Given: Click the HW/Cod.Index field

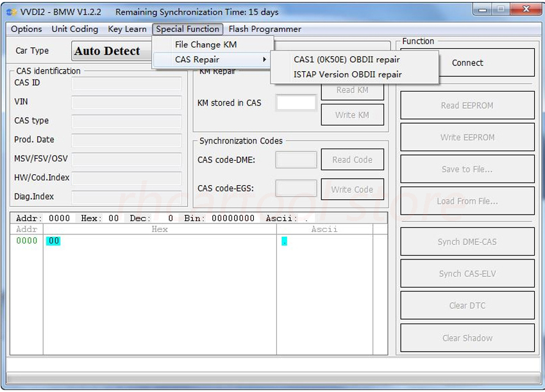Looking at the screenshot, I should point(126,179).
